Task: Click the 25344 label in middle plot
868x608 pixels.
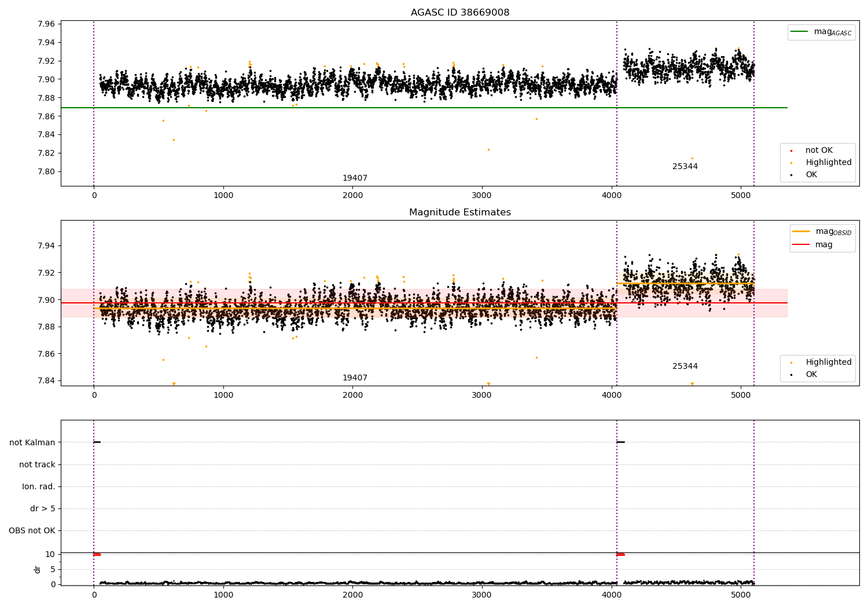Action: [685, 367]
